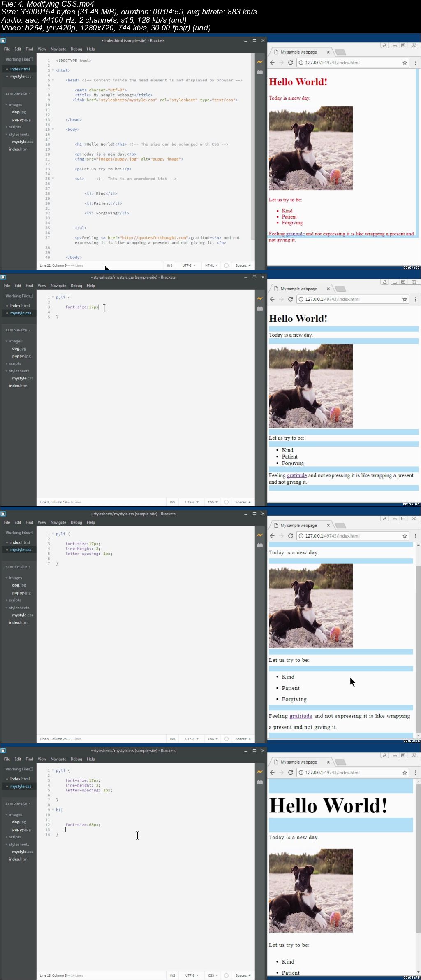
Task: Open CSS language dropdown in Line 3, Column 19 status bar
Action: pos(213,502)
